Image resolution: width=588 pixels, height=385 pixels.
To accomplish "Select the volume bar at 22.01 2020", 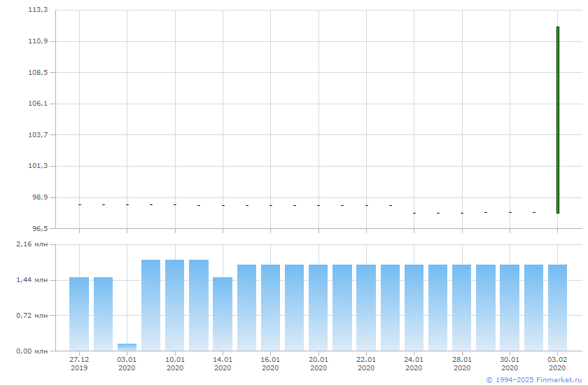I will click(366, 308).
